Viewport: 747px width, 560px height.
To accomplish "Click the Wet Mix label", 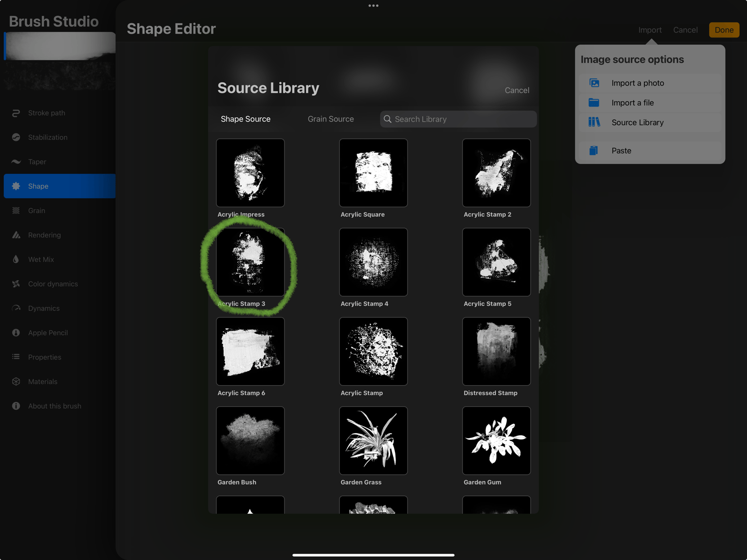I will tap(41, 259).
